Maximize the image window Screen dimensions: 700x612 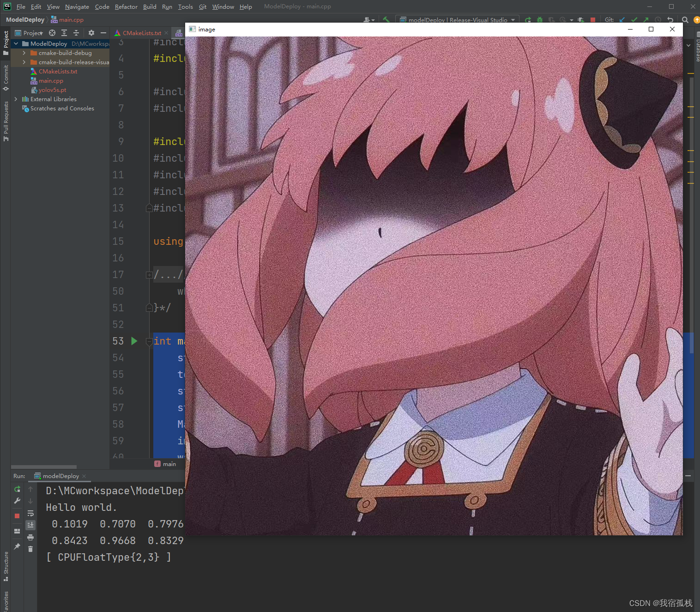[651, 29]
